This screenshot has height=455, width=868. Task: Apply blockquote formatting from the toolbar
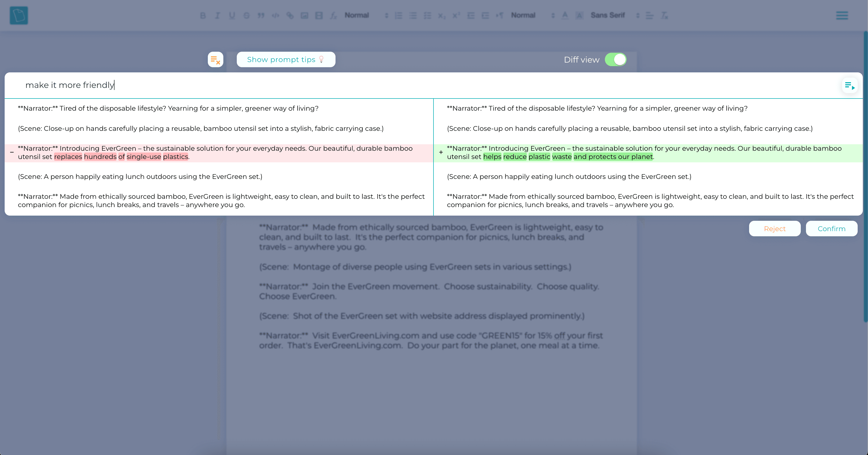(x=261, y=16)
